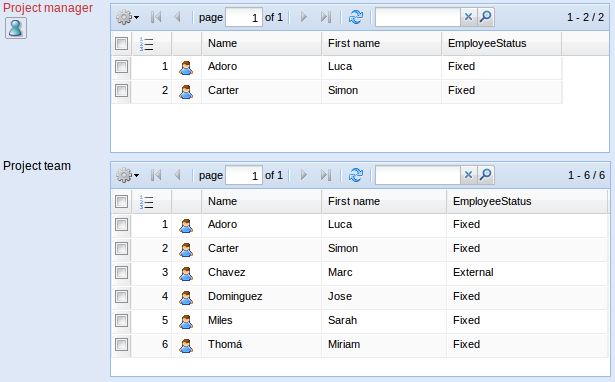Screen dimensions: 615x382
Task: Select 'Jose' first name cell
Action: (x=384, y=297)
